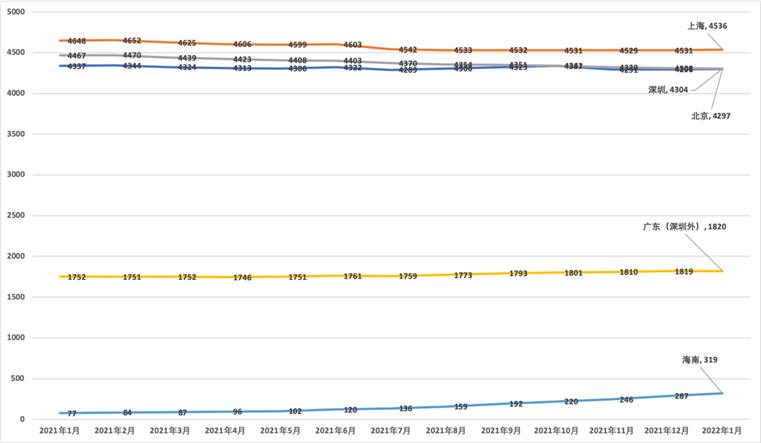This screenshot has width=761, height=443.
Task: Click yellow line data label '1746'
Action: coord(242,278)
